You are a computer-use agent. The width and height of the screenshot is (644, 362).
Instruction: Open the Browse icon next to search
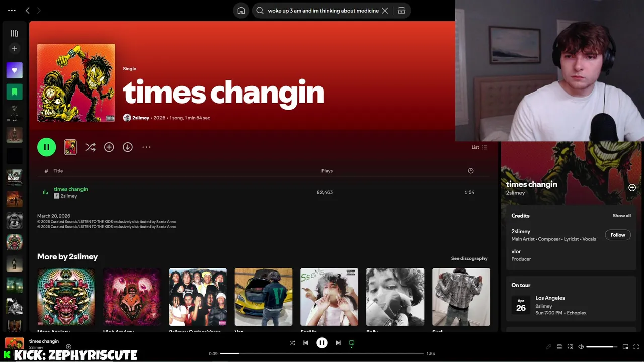coord(401,11)
